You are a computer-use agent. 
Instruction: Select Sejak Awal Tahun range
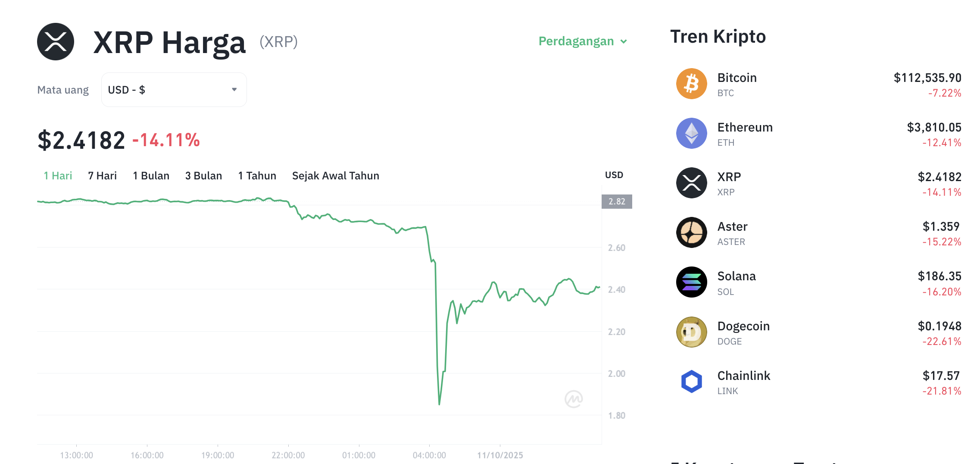click(335, 176)
